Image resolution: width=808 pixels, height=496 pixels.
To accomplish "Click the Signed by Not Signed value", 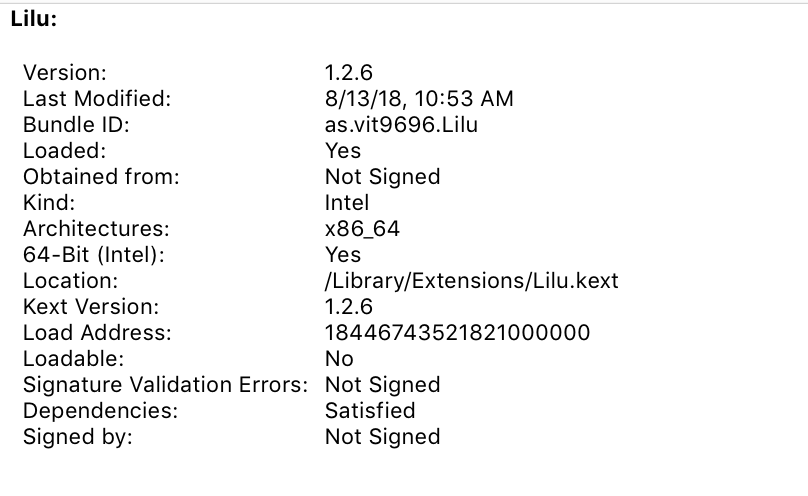I will 382,437.
